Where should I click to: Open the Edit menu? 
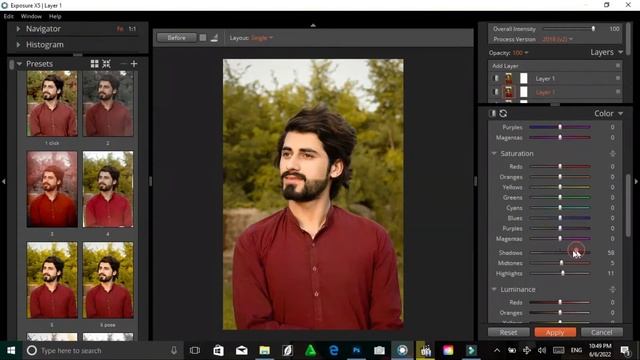click(9, 16)
